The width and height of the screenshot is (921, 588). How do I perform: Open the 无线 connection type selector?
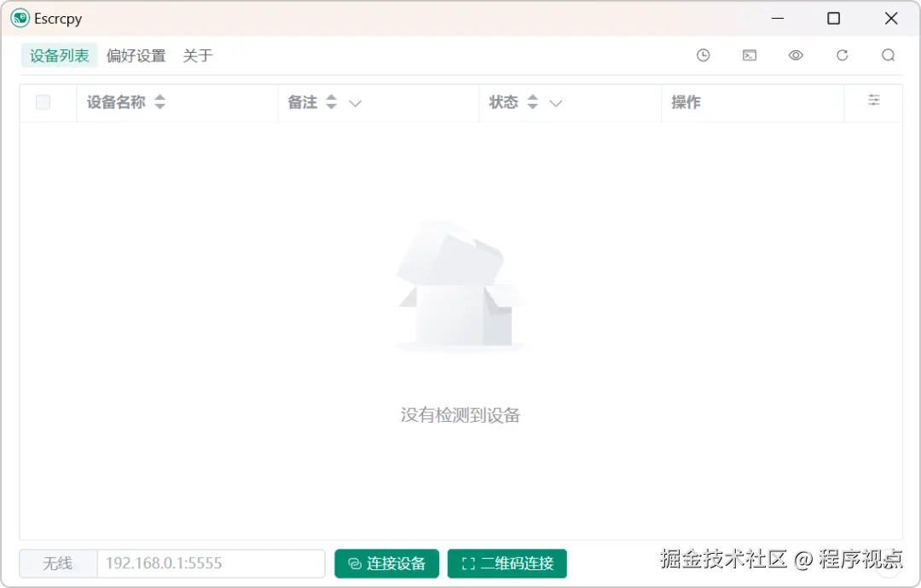56,563
